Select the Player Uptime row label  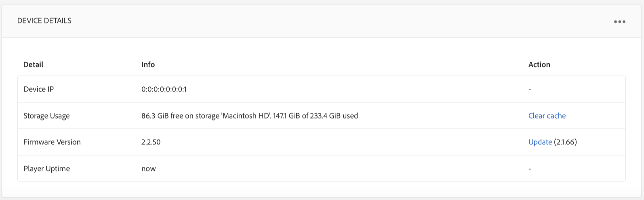46,169
